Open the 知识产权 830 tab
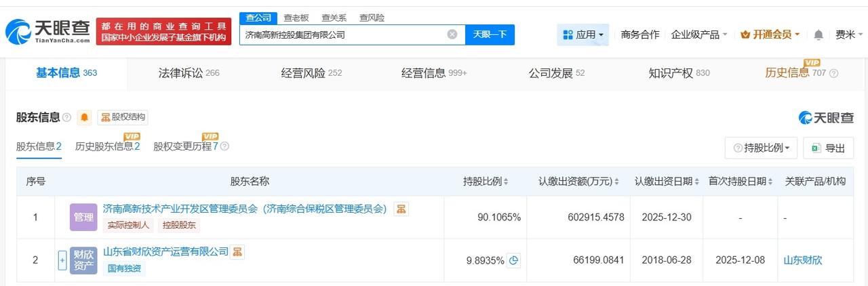This screenshot has height=286, width=868. click(679, 73)
